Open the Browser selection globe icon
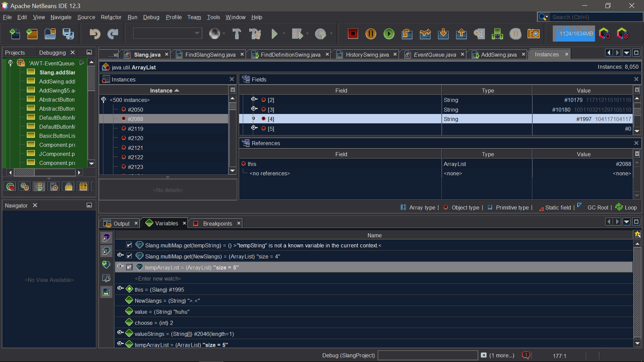The image size is (644, 362). click(x=215, y=34)
